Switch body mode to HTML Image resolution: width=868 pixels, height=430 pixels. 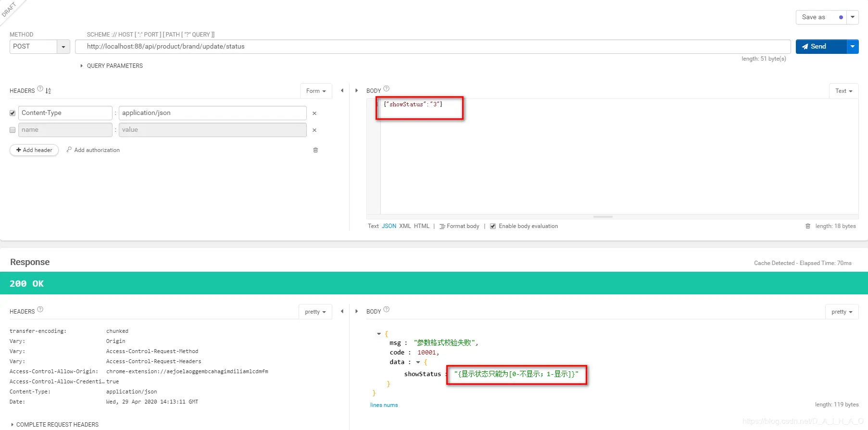click(x=422, y=226)
